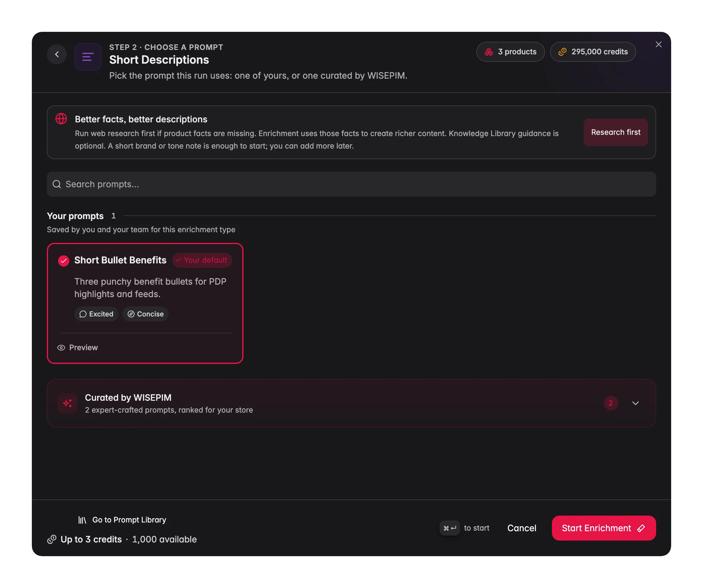The width and height of the screenshot is (703, 588).
Task: Start Enrichment
Action: tap(604, 528)
